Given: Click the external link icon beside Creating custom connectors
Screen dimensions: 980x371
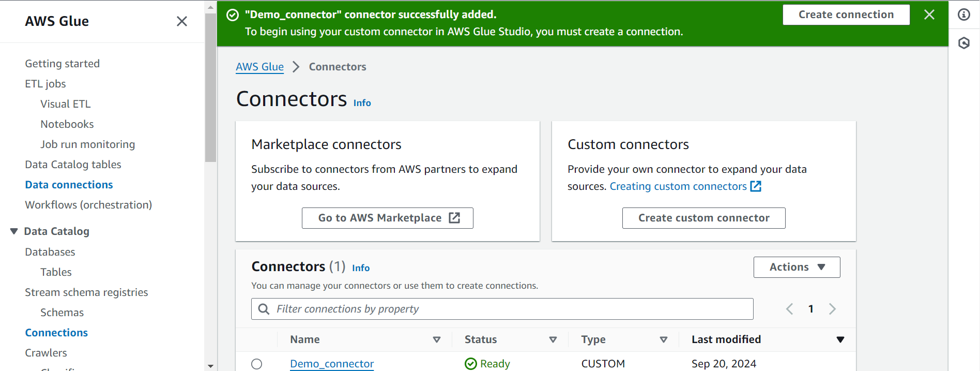Looking at the screenshot, I should 756,186.
